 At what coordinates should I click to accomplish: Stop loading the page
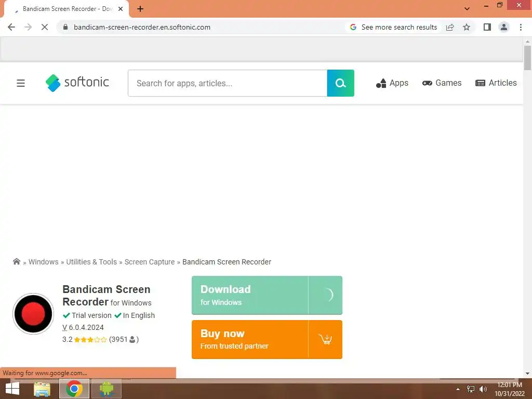(45, 27)
